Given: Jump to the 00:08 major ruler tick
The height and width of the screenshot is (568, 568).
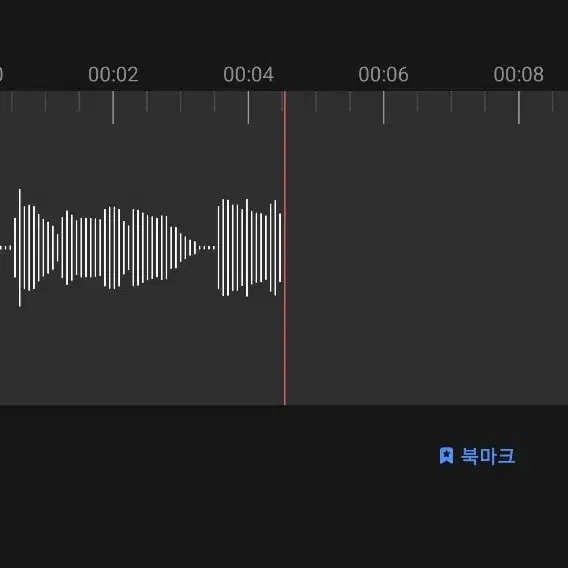Looking at the screenshot, I should tap(519, 107).
